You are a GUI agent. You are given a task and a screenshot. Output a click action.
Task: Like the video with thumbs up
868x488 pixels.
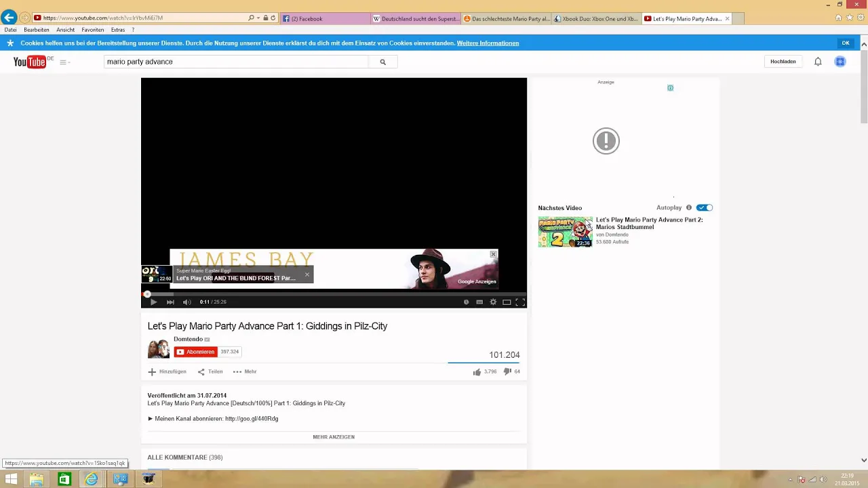pos(477,372)
